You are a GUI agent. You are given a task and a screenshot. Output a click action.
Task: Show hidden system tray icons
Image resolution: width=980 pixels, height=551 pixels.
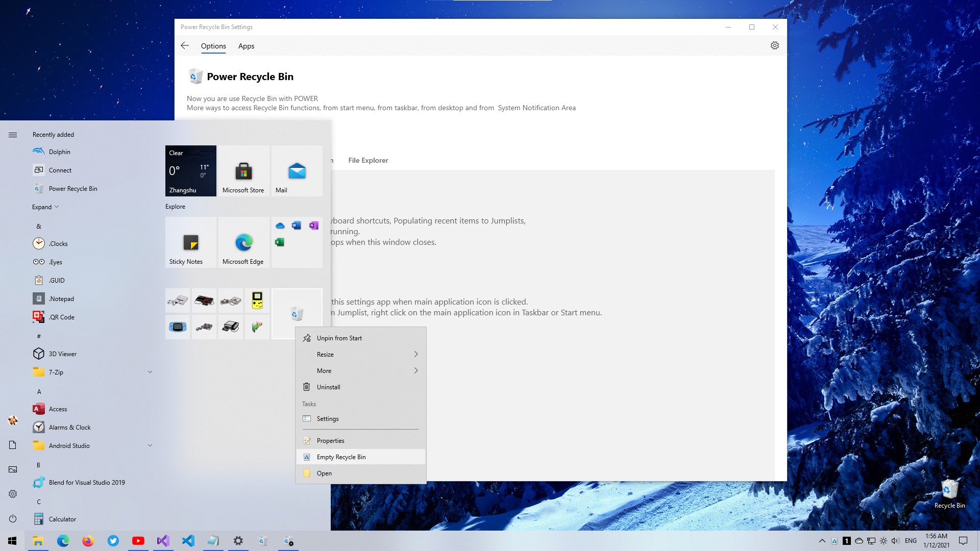click(822, 541)
